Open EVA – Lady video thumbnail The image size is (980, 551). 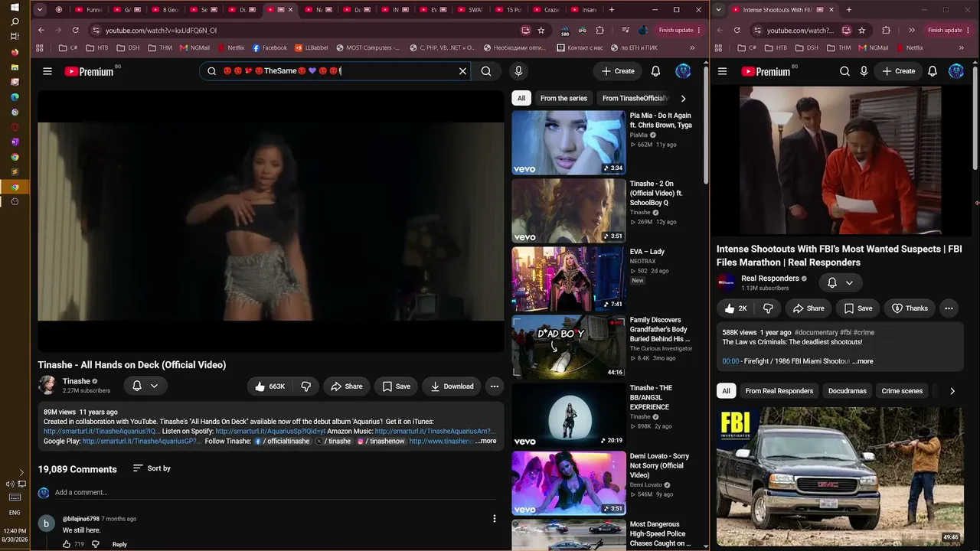point(568,279)
